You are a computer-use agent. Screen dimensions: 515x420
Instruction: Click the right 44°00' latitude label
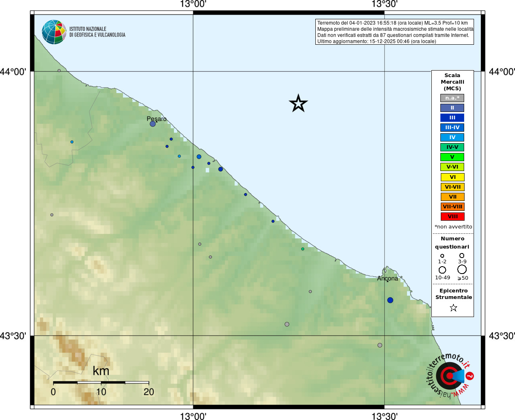click(x=502, y=72)
